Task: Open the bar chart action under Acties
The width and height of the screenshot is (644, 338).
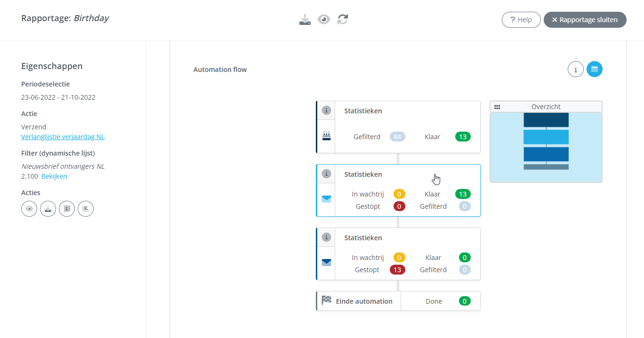Action: click(85, 208)
